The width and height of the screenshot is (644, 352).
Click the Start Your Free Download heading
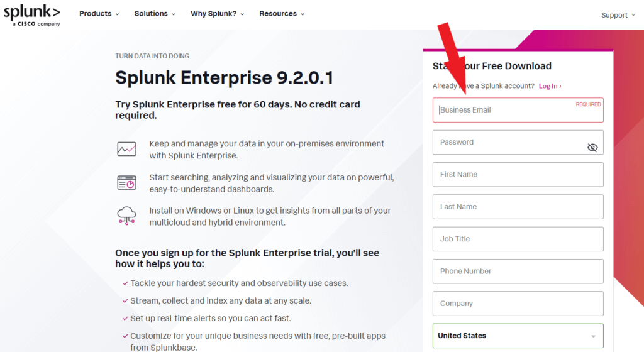[492, 66]
